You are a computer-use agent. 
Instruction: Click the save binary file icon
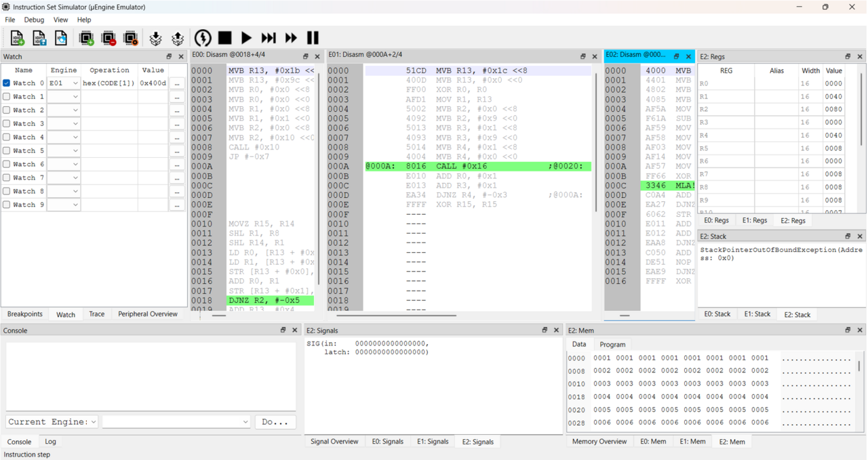(x=39, y=38)
